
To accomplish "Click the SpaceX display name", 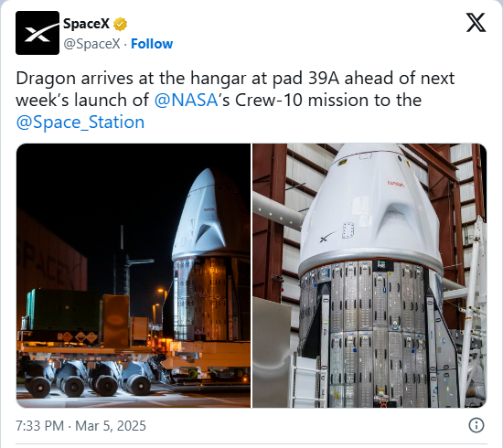I will point(86,24).
